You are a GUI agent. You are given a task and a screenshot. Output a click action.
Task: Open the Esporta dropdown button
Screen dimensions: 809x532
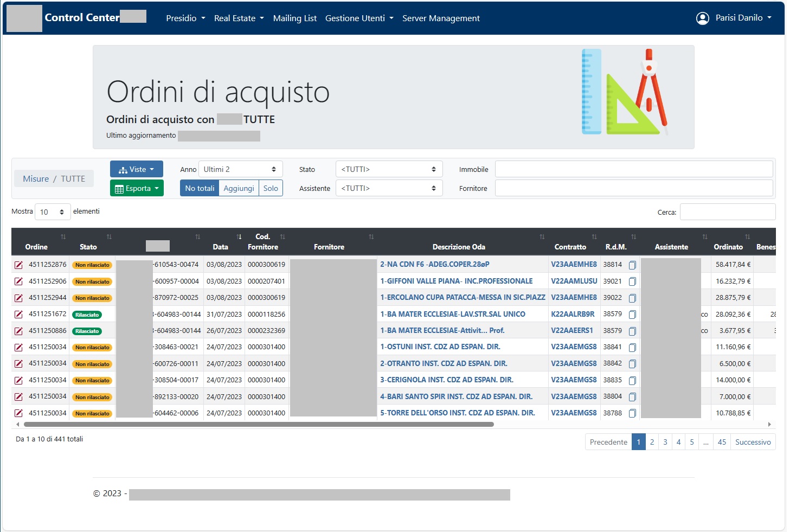[x=137, y=188]
